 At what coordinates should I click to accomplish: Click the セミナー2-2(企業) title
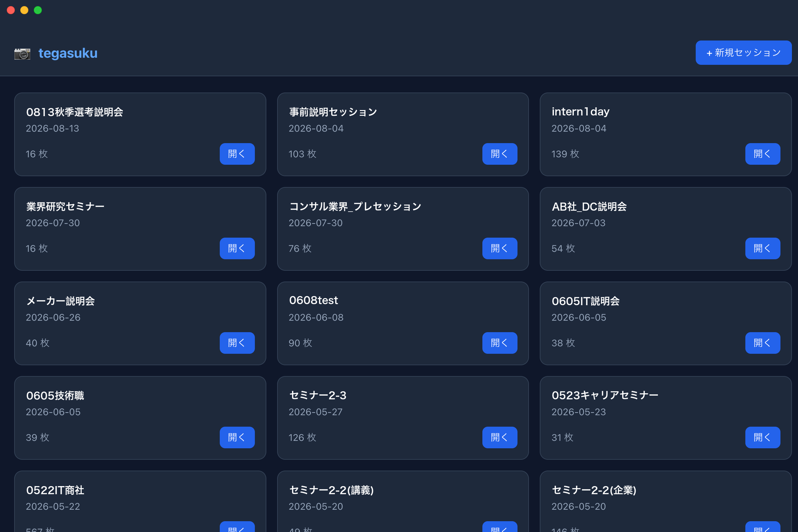[594, 490]
